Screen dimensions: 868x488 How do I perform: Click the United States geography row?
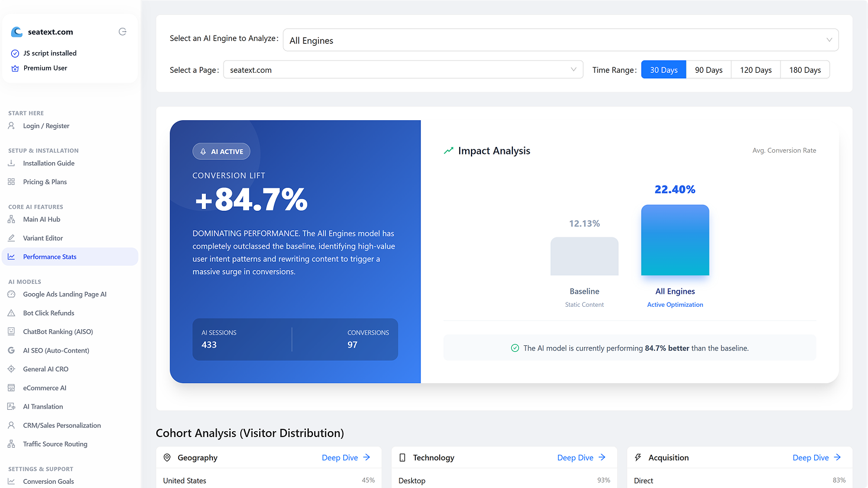click(x=269, y=480)
